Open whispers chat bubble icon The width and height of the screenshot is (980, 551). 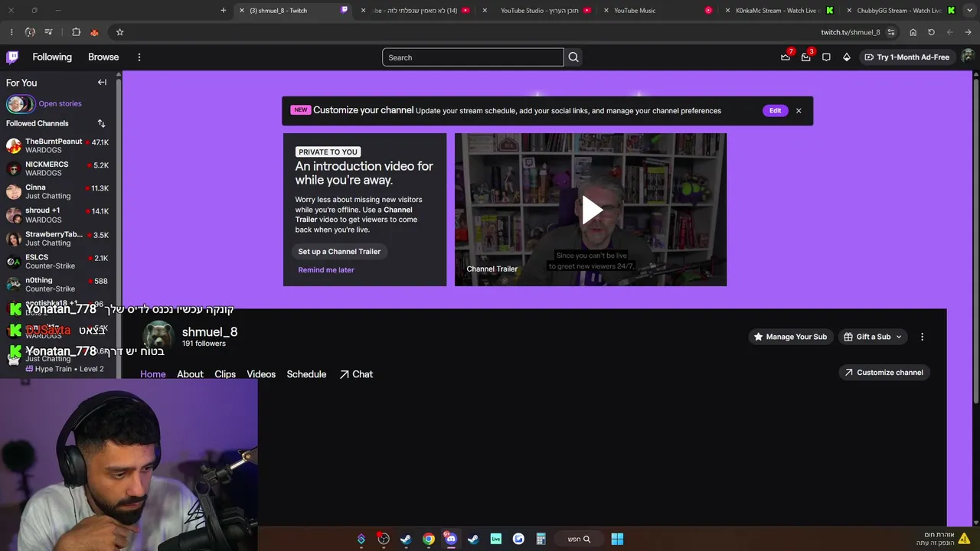826,57
